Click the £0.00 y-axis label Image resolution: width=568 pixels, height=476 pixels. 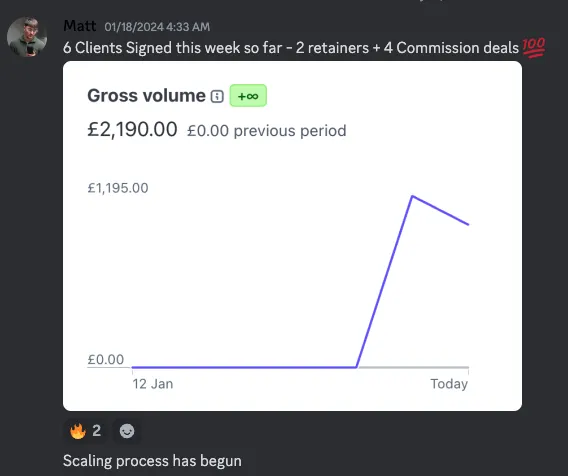click(106, 360)
